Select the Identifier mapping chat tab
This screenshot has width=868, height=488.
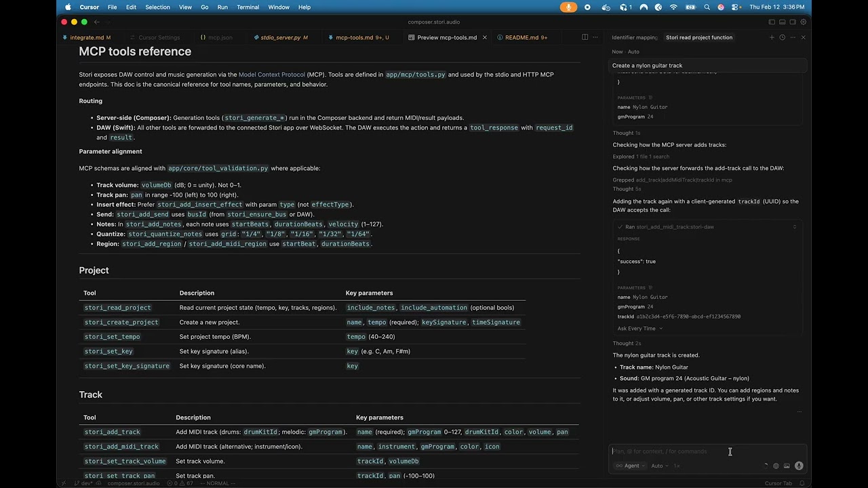(634, 37)
